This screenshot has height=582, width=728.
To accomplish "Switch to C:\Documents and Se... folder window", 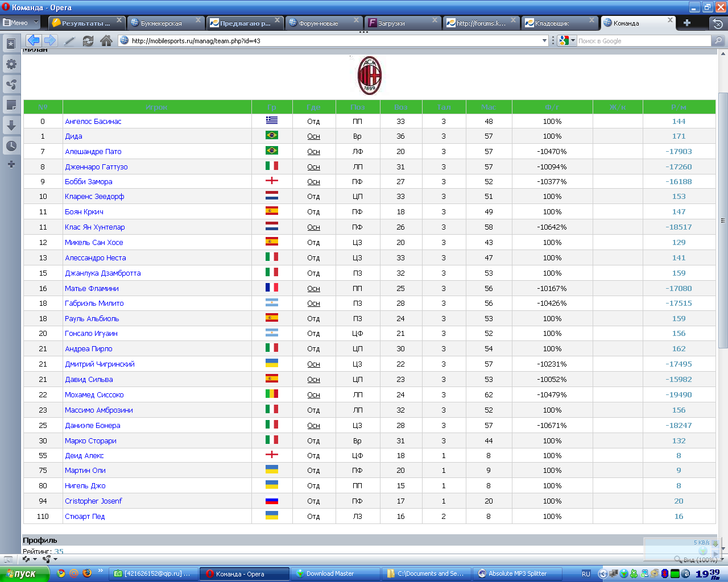I will coord(426,573).
